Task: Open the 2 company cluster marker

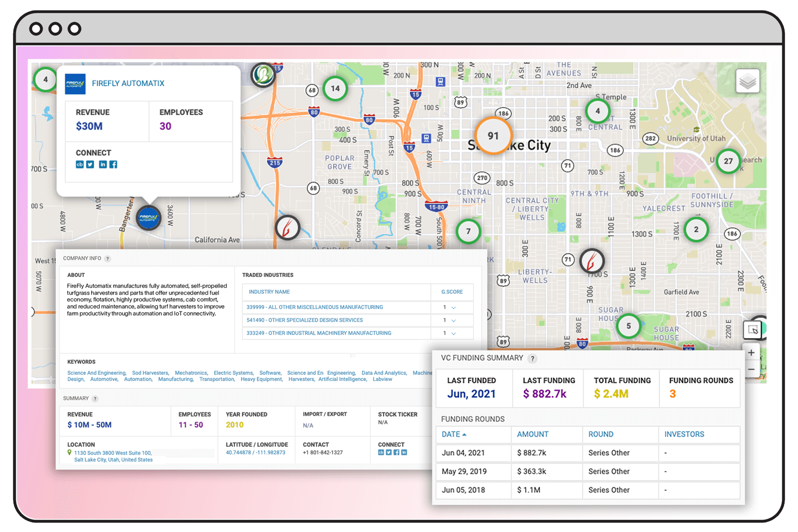Action: click(x=696, y=229)
